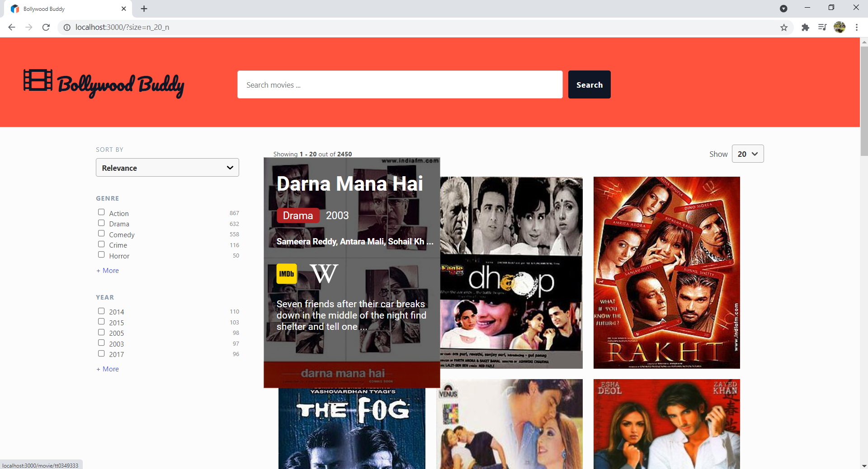Check the Comedy genre filter

[x=101, y=233]
